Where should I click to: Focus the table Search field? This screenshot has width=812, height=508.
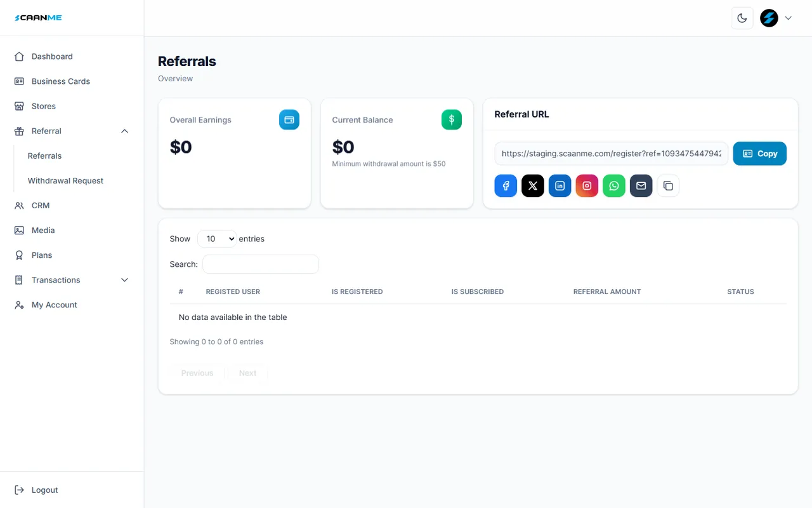coord(261,264)
